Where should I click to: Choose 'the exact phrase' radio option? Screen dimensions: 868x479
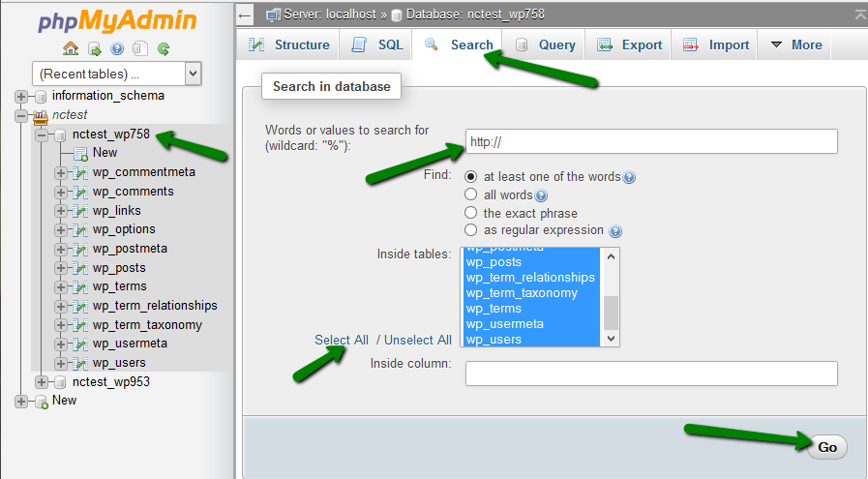click(x=470, y=213)
